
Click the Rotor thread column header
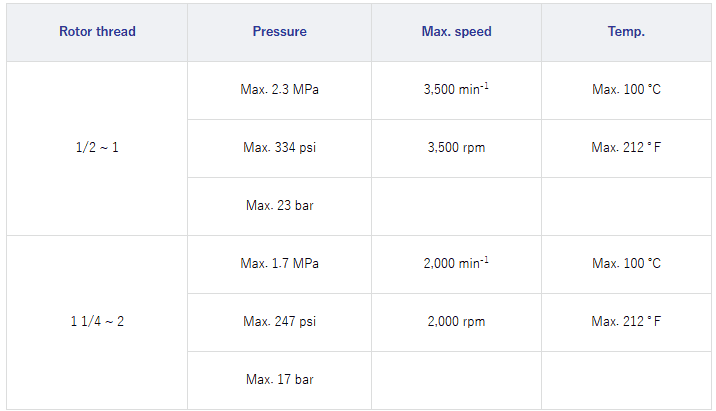[97, 32]
